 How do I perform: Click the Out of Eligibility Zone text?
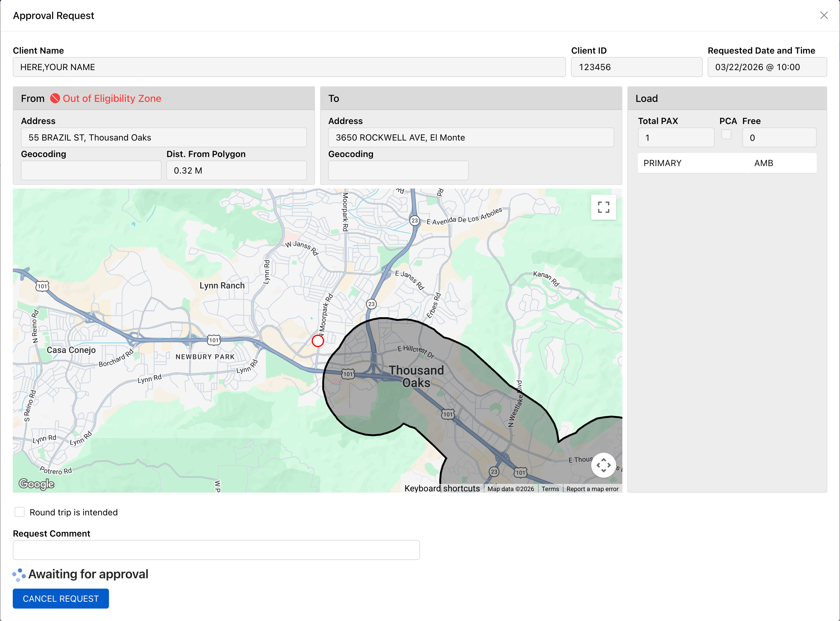click(112, 98)
